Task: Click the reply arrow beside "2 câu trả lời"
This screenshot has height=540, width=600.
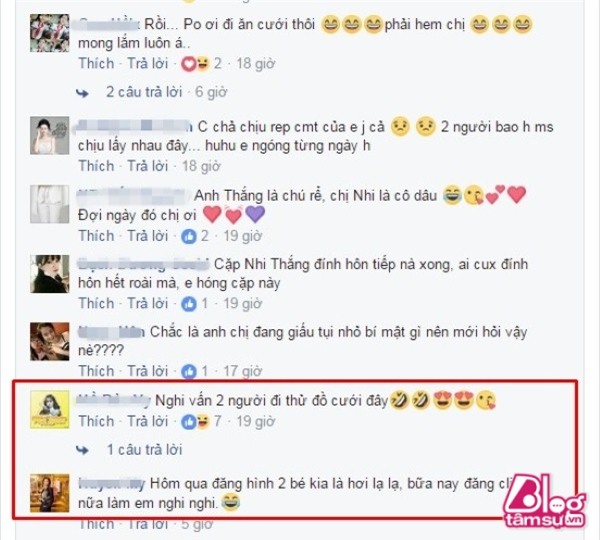Action: (x=82, y=93)
